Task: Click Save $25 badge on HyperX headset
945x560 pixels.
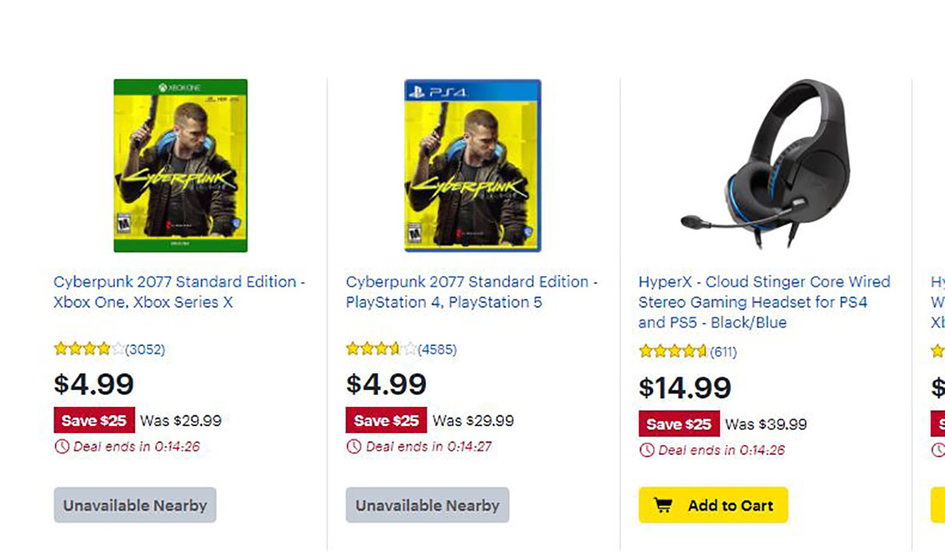Action: coord(679,424)
